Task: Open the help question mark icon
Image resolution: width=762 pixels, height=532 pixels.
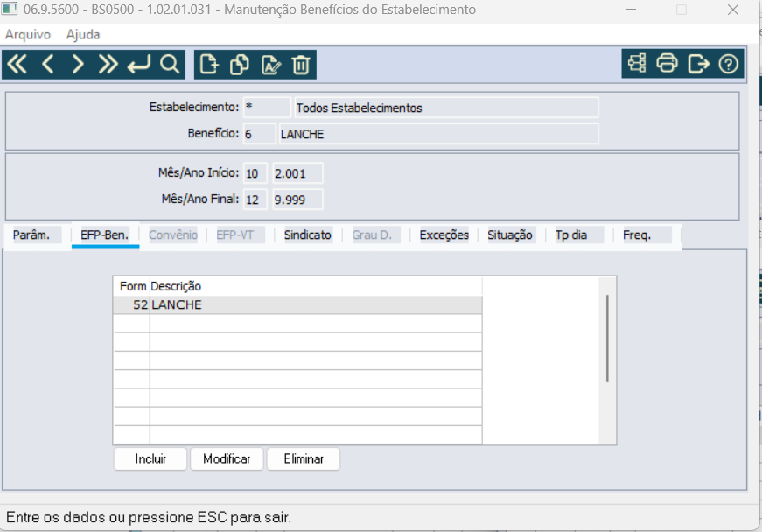Action: click(x=728, y=64)
